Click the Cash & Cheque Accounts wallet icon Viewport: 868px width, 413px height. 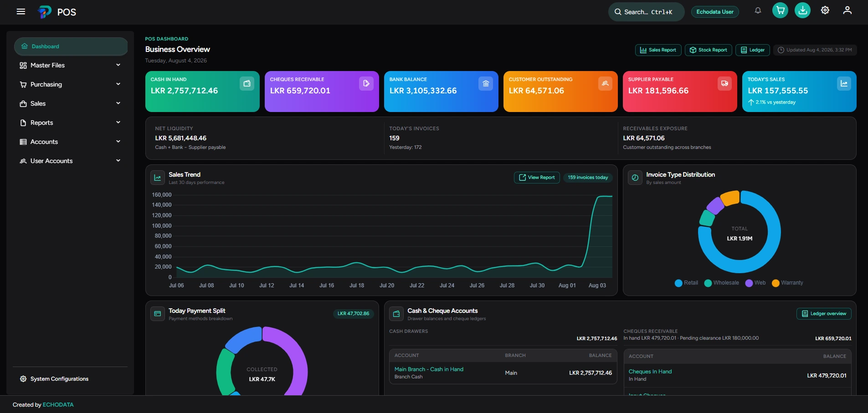[x=396, y=314]
